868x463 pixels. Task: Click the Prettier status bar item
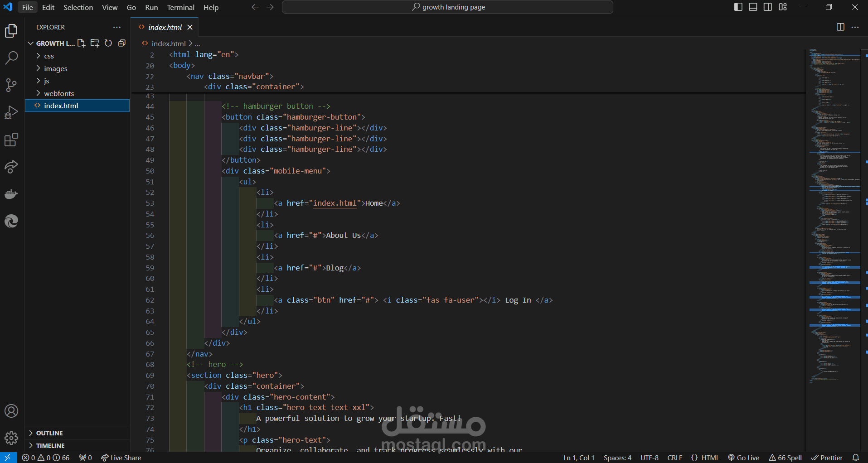(827, 458)
